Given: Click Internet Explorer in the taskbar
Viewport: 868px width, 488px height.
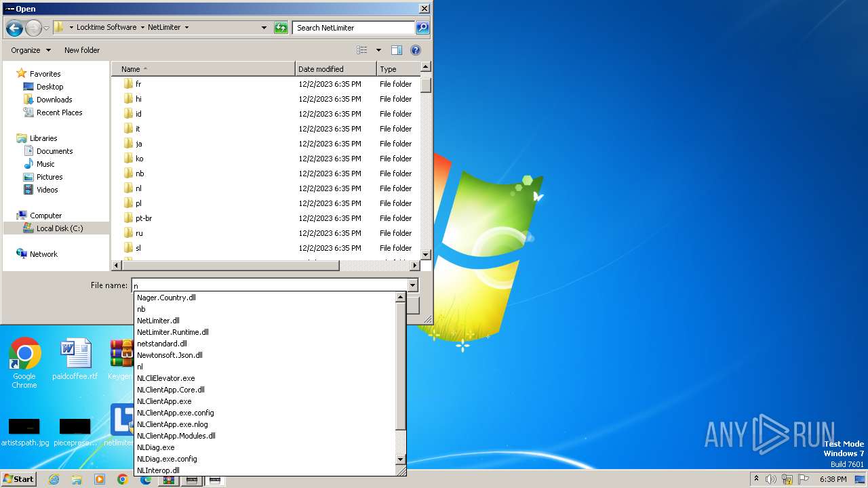Looking at the screenshot, I should pos(54,479).
